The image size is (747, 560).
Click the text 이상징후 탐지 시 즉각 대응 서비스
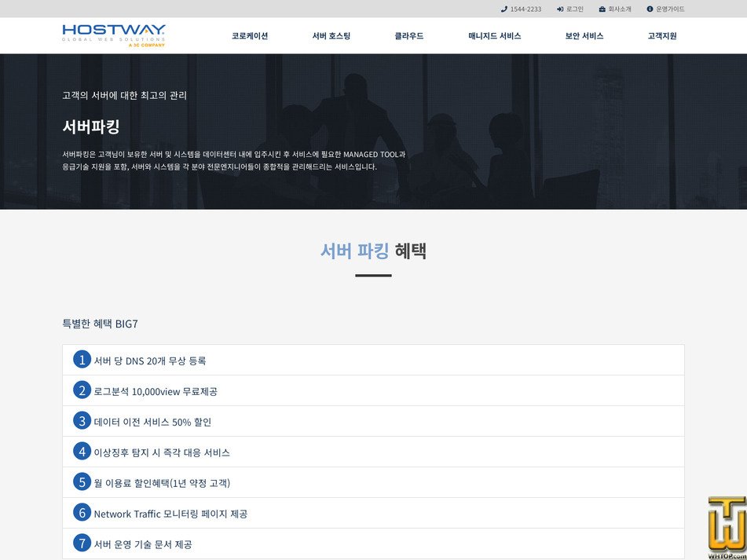pyautogui.click(x=162, y=452)
